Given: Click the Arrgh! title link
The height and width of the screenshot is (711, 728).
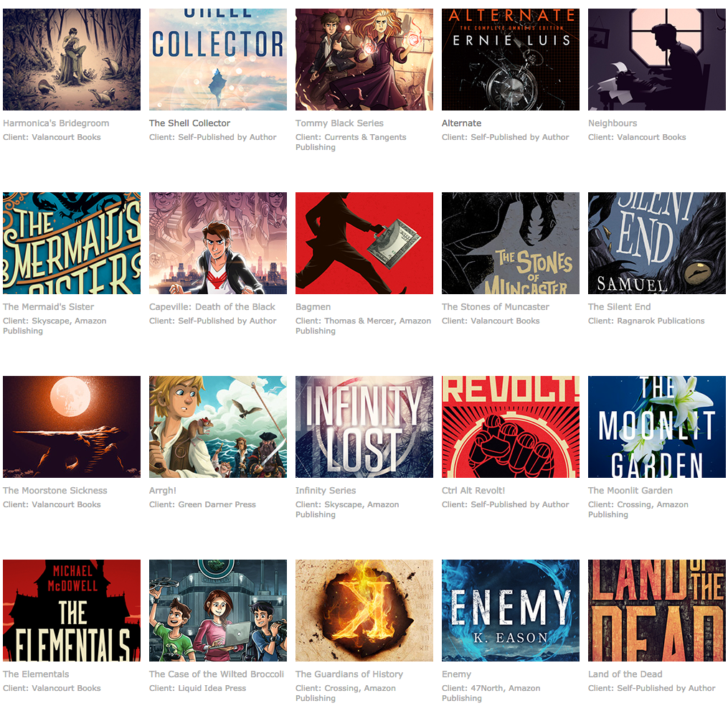Looking at the screenshot, I should 163,491.
